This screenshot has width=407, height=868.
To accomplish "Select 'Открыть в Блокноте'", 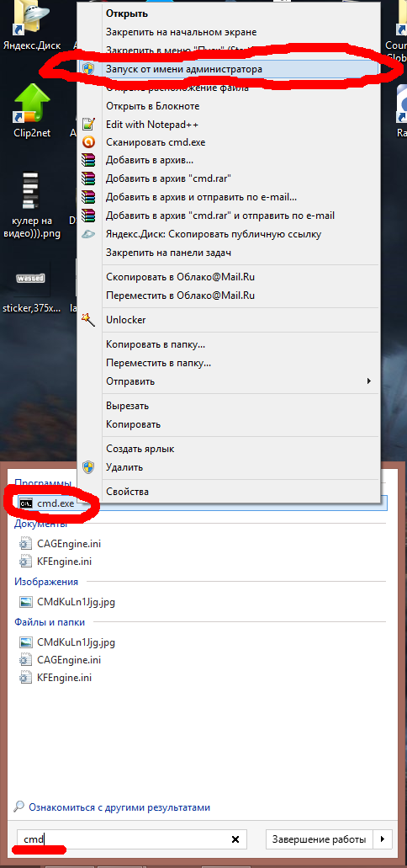I will 229,106.
